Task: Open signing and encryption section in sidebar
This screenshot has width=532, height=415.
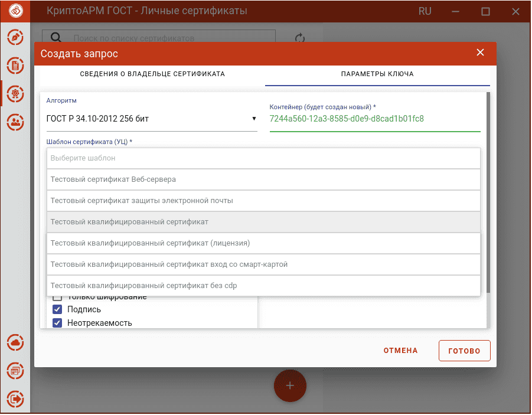Action: point(15,37)
